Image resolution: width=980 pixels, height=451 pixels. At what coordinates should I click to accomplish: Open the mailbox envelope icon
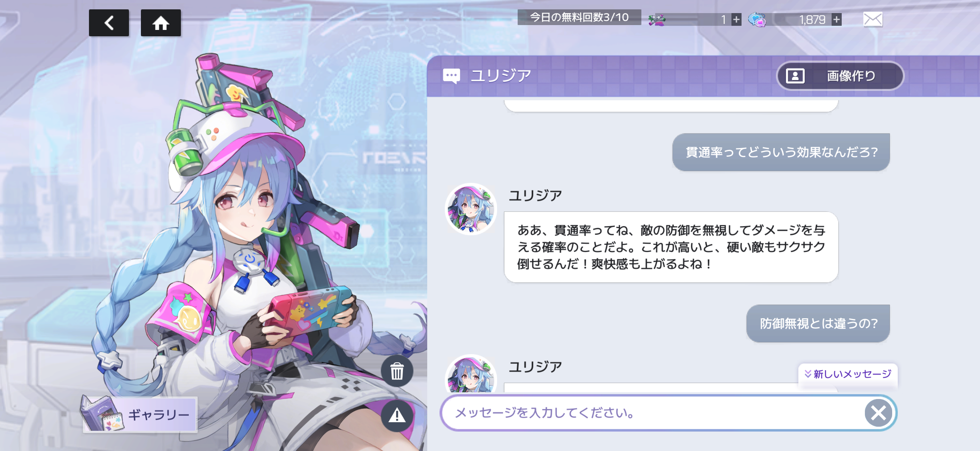(x=873, y=19)
